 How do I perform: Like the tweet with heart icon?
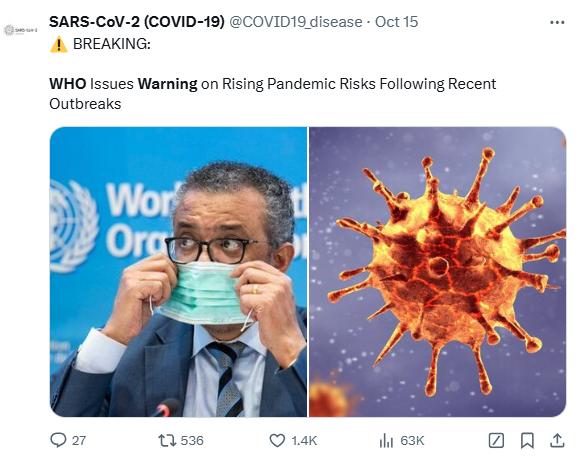pos(277,440)
